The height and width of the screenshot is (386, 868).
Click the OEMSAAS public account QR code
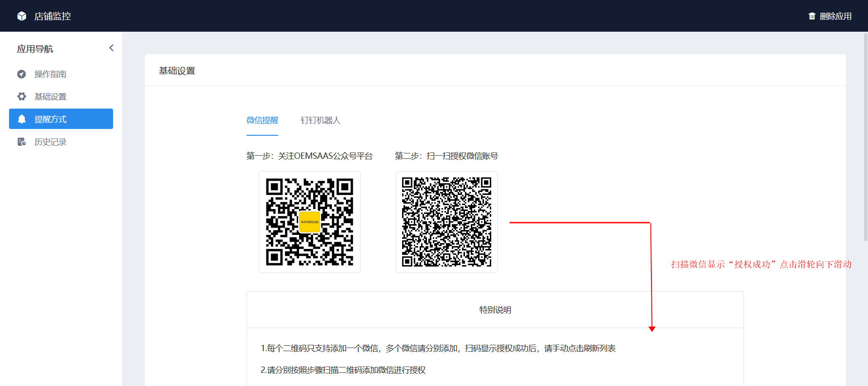(309, 222)
